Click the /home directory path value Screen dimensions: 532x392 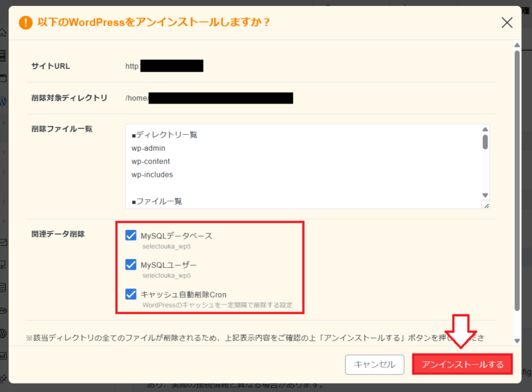pyautogui.click(x=209, y=98)
